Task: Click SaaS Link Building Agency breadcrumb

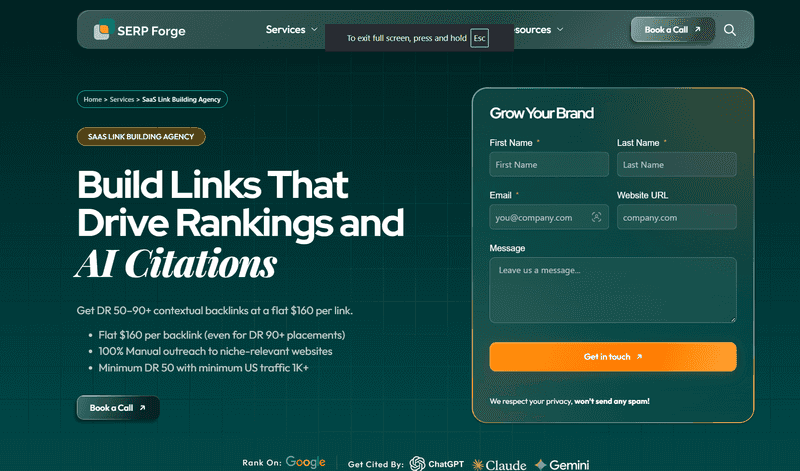Action: [x=181, y=100]
